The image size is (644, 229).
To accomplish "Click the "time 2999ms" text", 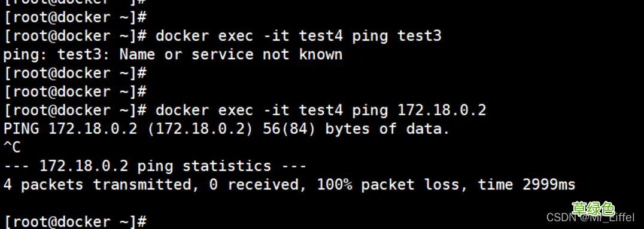I will click(527, 185).
